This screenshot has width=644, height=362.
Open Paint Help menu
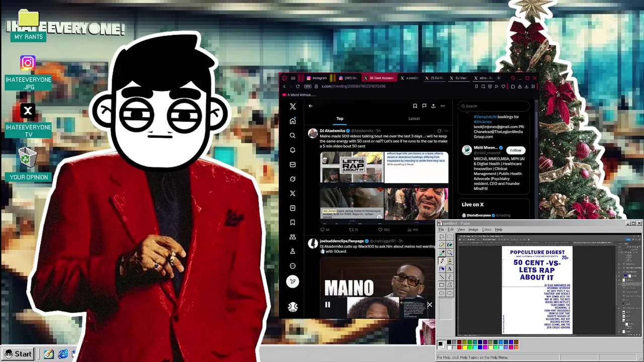[499, 229]
